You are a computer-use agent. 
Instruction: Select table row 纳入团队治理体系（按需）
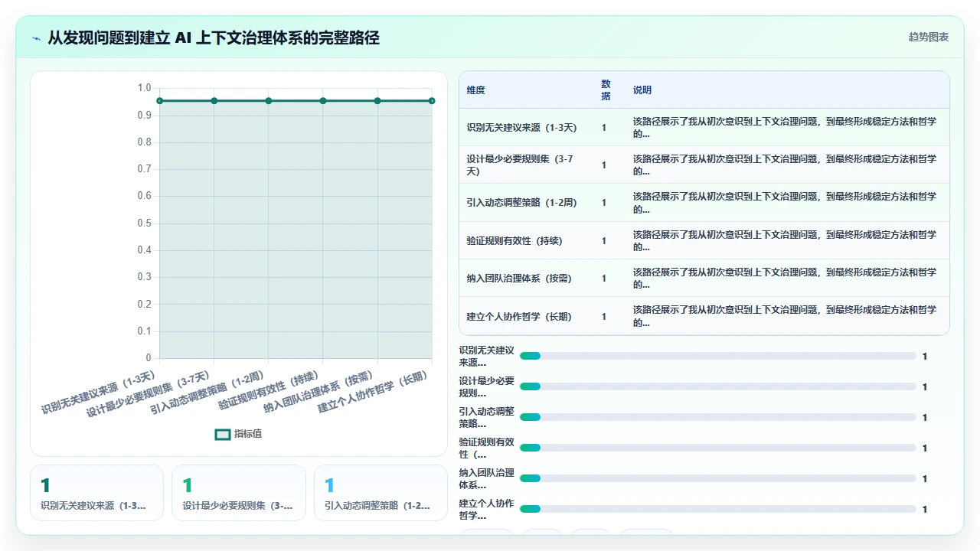coord(704,278)
